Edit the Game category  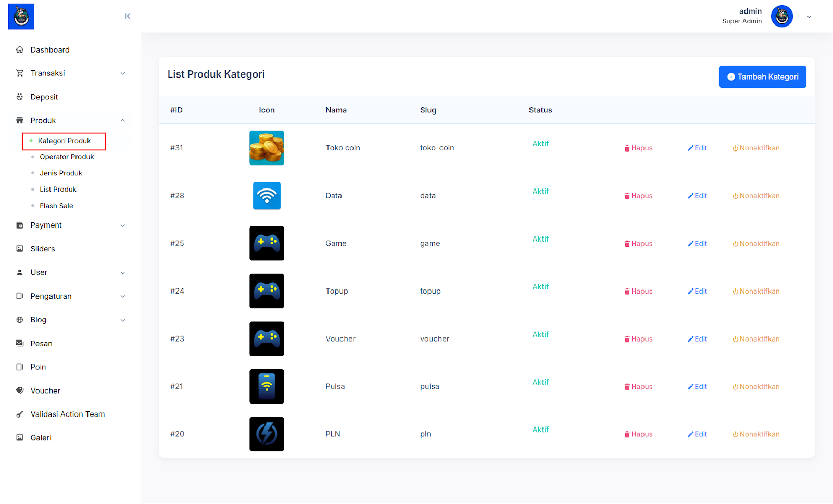(x=697, y=244)
